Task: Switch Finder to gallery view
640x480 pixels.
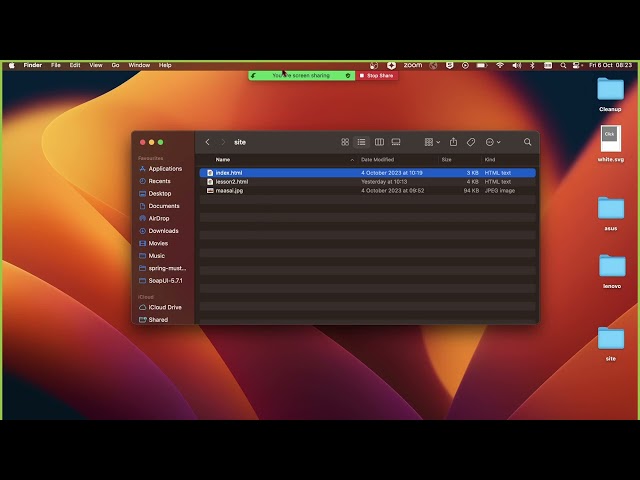Action: 396,142
